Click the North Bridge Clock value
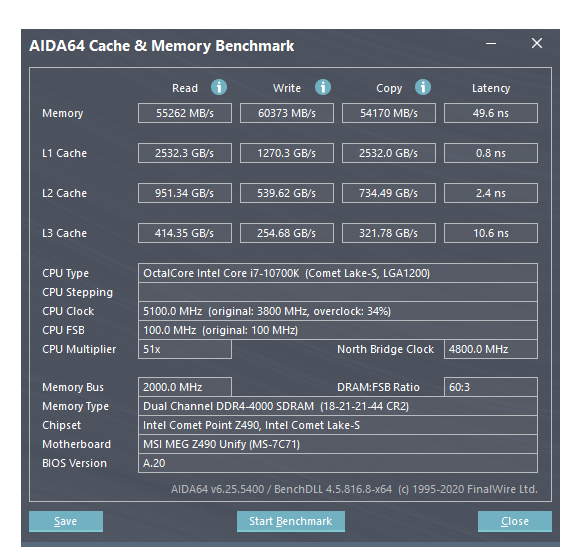The image size is (564, 550). coord(491,349)
